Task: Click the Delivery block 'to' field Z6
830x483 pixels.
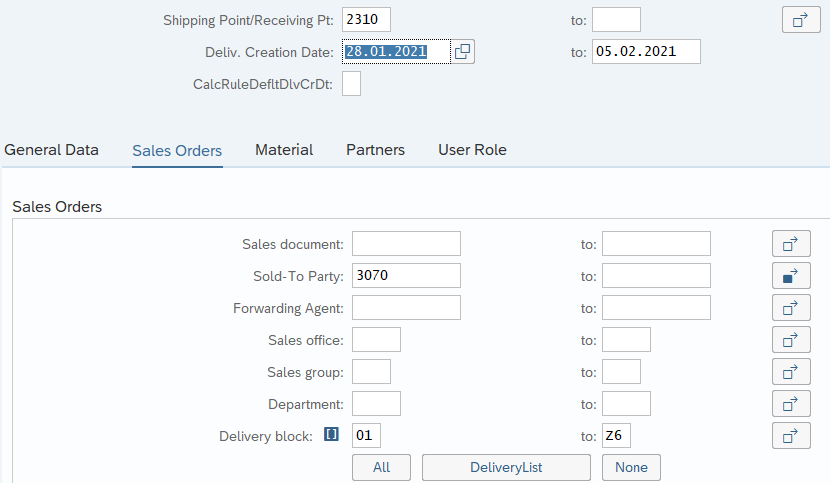Action: coord(616,435)
